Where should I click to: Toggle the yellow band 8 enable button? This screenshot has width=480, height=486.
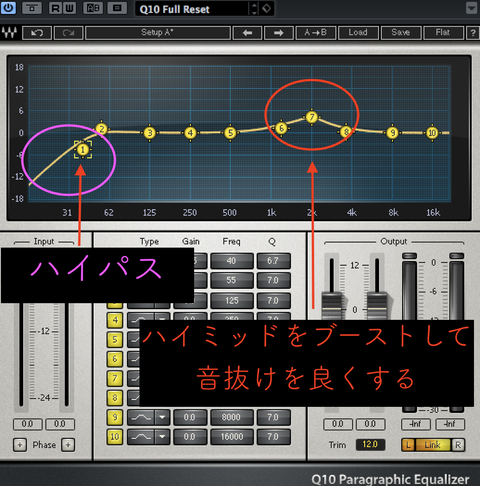[x=115, y=398]
